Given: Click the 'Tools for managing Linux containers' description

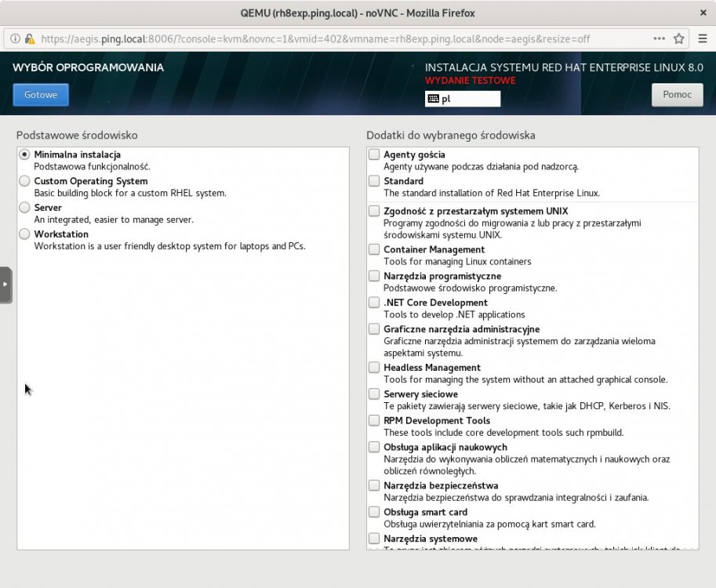Looking at the screenshot, I should click(x=457, y=262).
